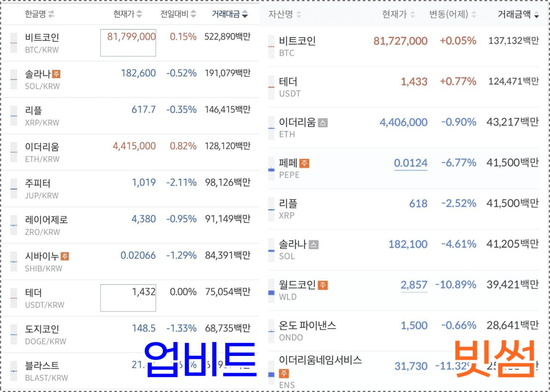Viewport: 550px width, 392px height.
Task: Click Bithumb Tether change +0.77%
Action: [x=458, y=82]
